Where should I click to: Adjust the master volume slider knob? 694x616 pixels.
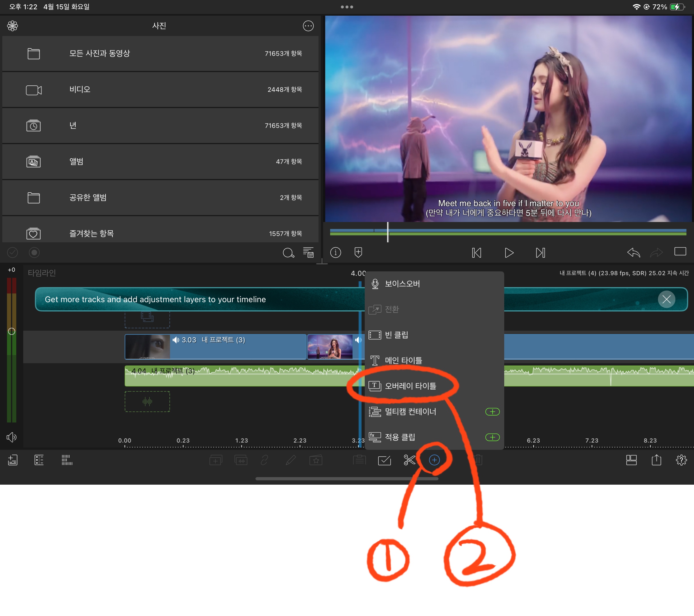point(12,331)
